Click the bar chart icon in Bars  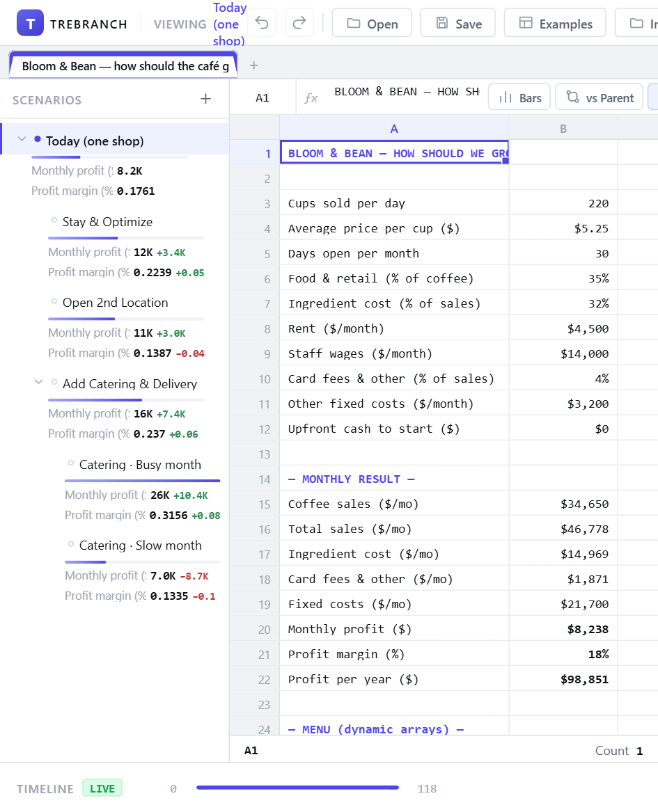pyautogui.click(x=506, y=97)
